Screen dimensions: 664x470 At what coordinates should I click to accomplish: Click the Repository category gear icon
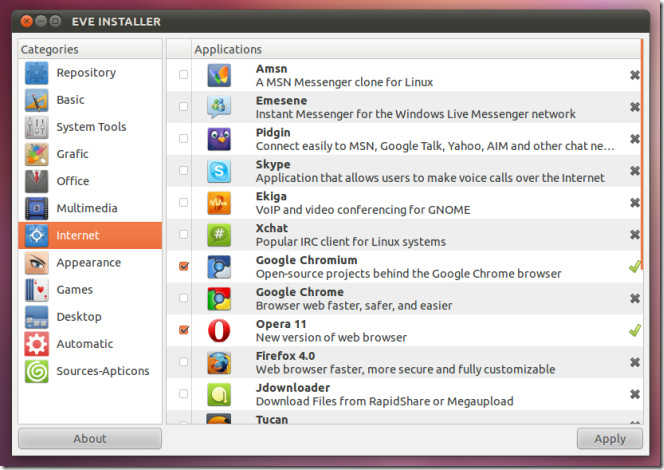pos(36,73)
